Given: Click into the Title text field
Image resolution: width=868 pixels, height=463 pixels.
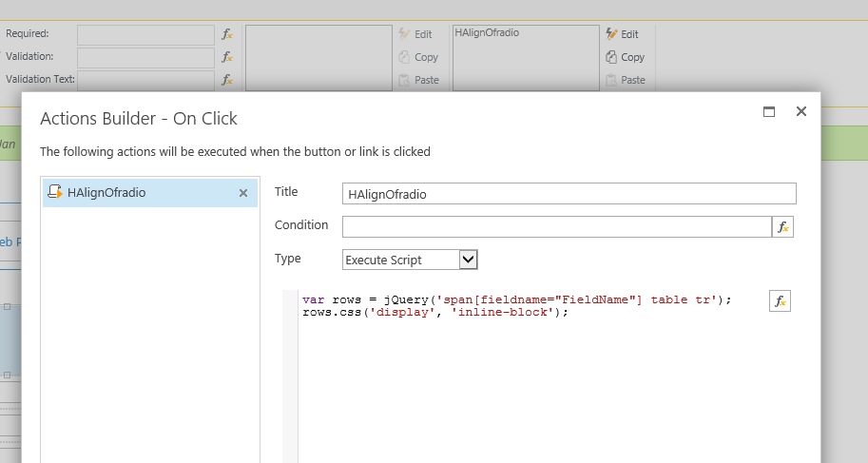Looking at the screenshot, I should (569, 194).
